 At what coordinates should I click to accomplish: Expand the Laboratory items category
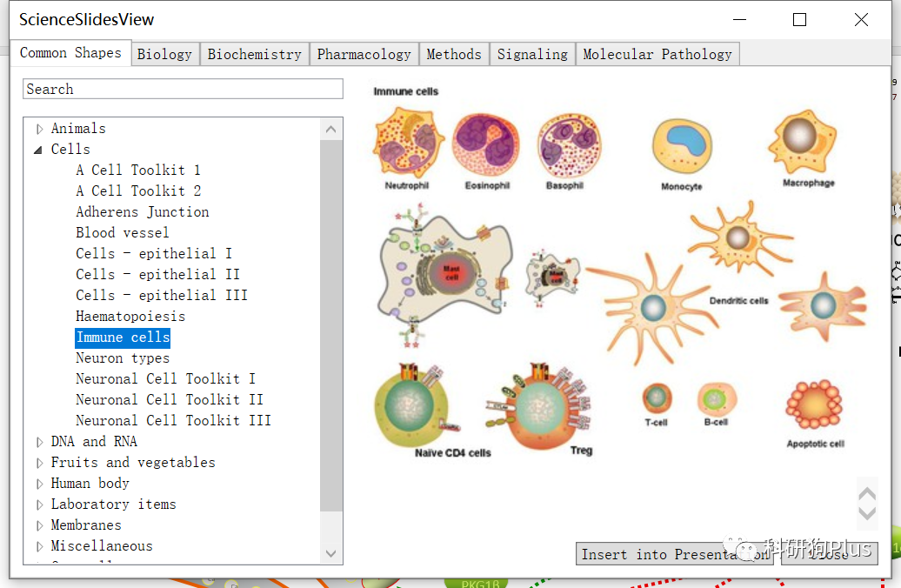click(39, 504)
